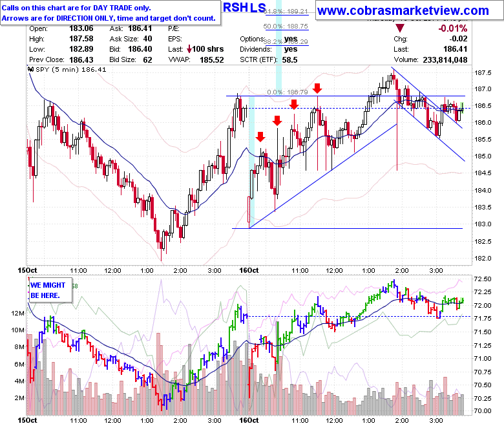Select the RSH LS heading text
Image resolution: width=504 pixels, height=426 pixels.
244,7
